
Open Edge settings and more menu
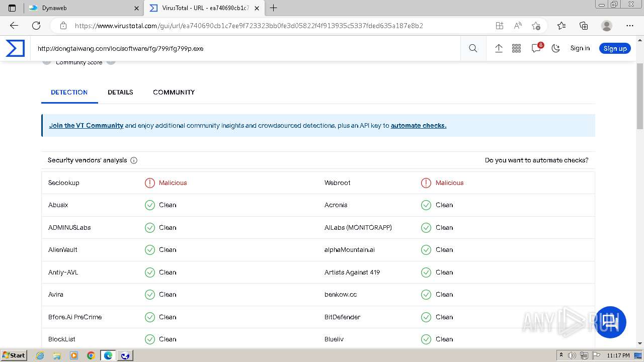(630, 26)
